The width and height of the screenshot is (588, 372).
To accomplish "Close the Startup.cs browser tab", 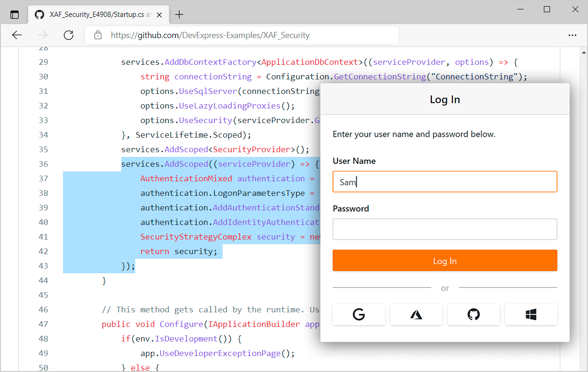I will click(159, 14).
